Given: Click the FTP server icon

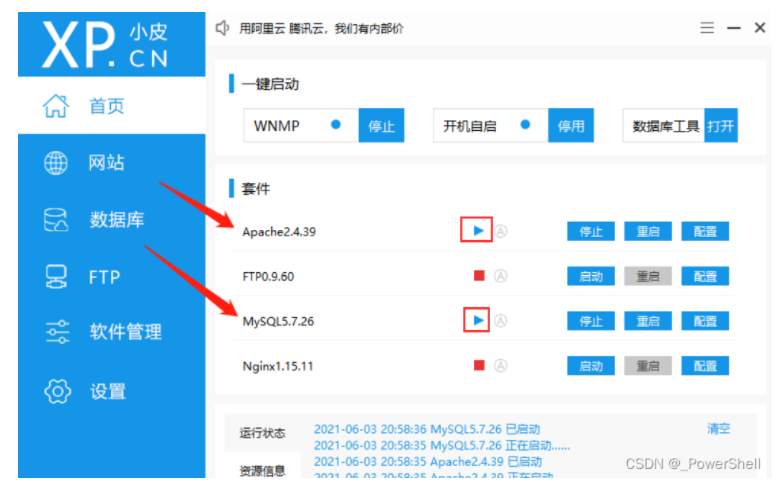Looking at the screenshot, I should 56,276.
